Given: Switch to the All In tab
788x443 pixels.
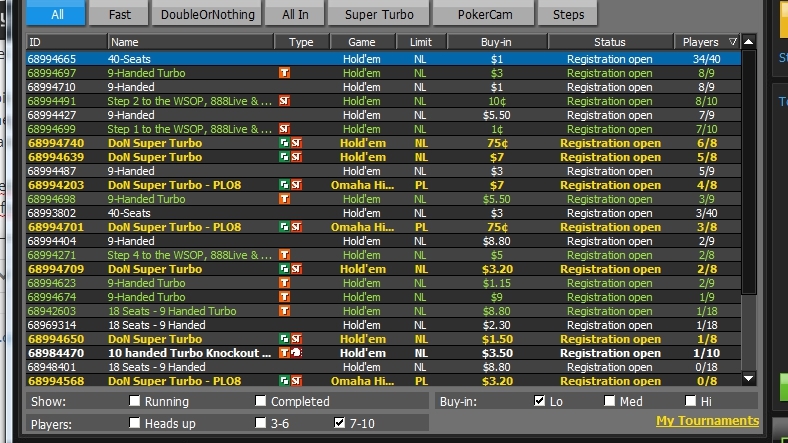Looking at the screenshot, I should (295, 13).
